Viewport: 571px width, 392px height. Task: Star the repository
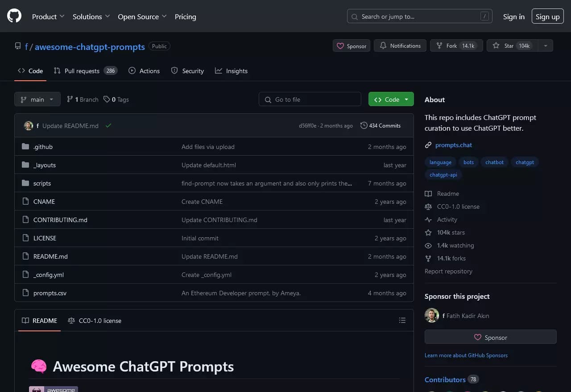point(512,45)
